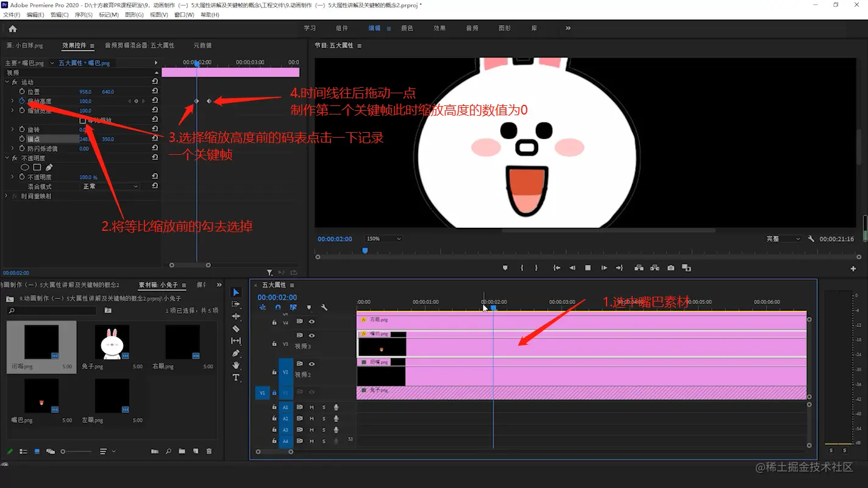Image resolution: width=868 pixels, height=488 pixels.
Task: Select the Ripple Edit tool
Action: pyautogui.click(x=237, y=316)
